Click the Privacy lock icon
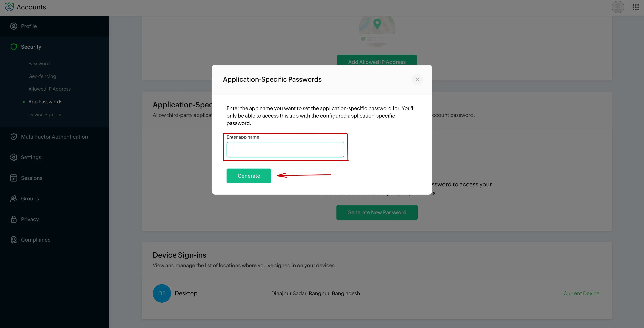The width and height of the screenshot is (644, 328). tap(13, 219)
